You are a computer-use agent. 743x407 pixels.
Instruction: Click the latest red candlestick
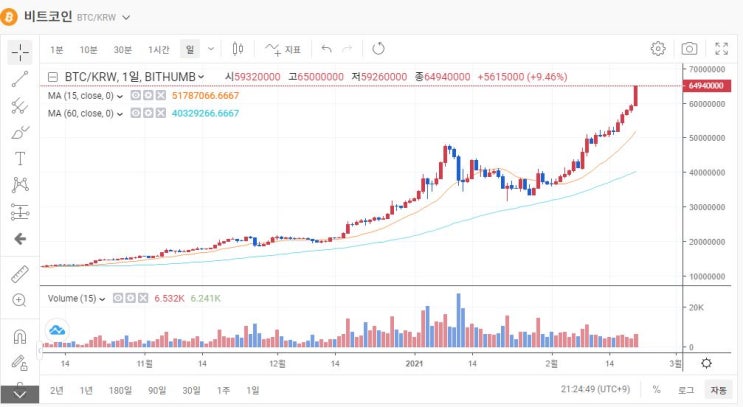635,96
